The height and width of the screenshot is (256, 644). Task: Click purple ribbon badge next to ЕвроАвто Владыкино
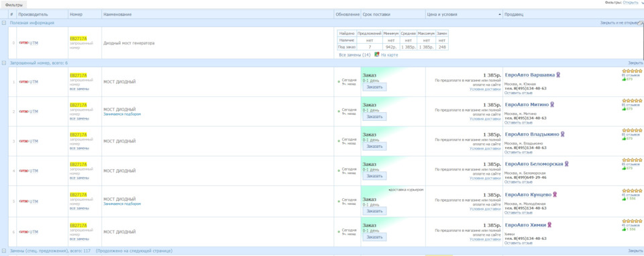[563, 134]
